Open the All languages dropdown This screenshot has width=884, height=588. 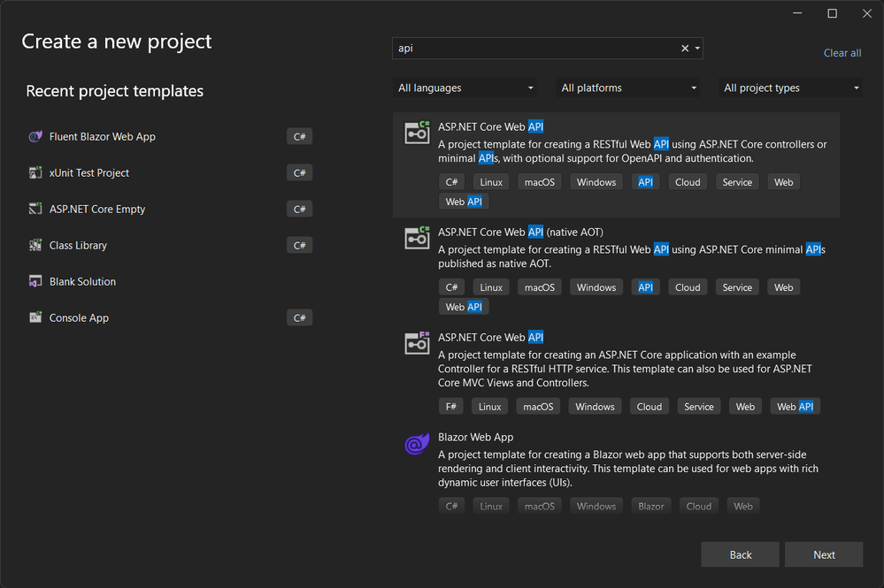(465, 88)
